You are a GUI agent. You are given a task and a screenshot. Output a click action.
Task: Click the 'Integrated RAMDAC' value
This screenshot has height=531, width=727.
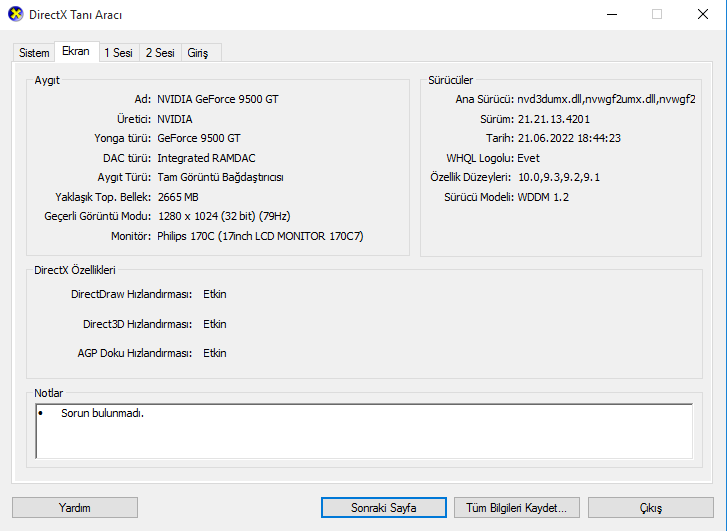coord(206,158)
